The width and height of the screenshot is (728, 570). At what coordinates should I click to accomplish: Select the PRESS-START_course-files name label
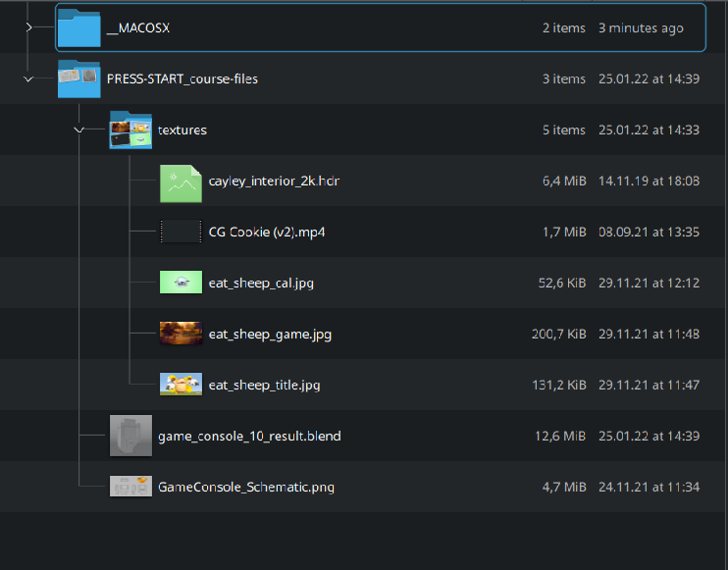pos(182,78)
